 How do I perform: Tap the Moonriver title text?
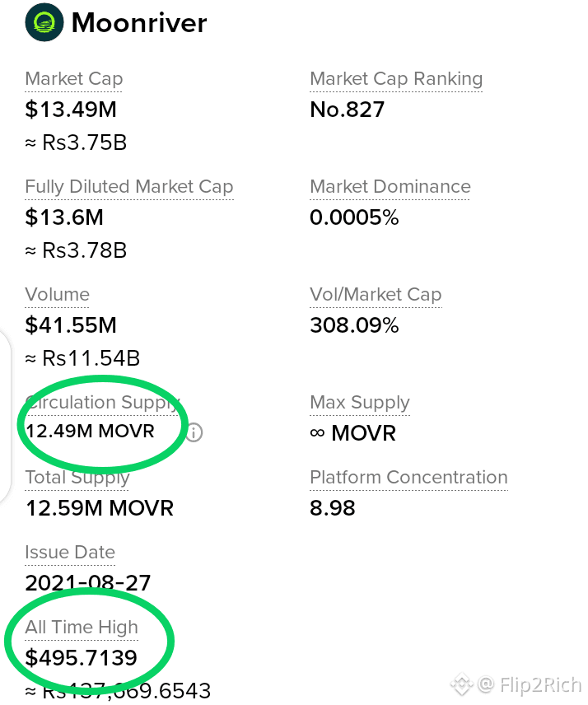click(x=139, y=22)
